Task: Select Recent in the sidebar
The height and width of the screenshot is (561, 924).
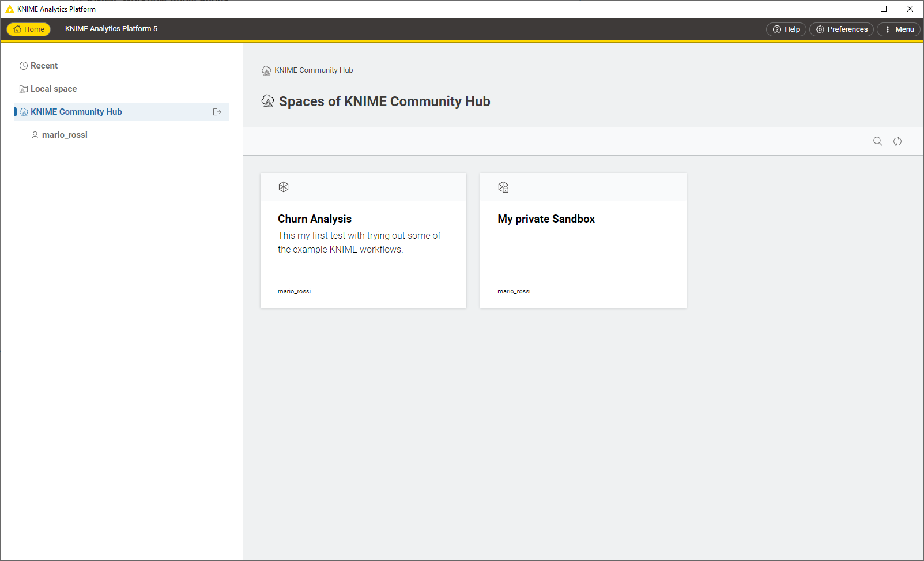Action: pos(44,66)
